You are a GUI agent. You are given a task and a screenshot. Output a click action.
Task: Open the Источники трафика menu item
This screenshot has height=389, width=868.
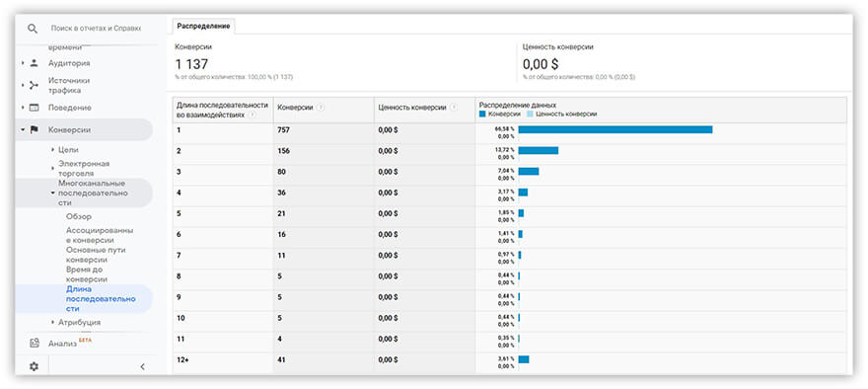[x=69, y=85]
